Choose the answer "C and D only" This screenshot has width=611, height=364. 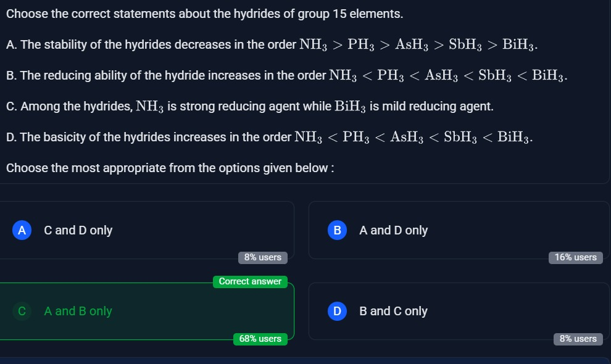coord(78,230)
